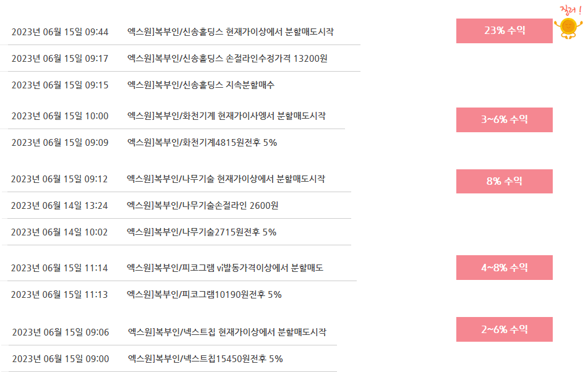
Task: Open 피코그램10190원전후 5% message
Action: click(204, 295)
